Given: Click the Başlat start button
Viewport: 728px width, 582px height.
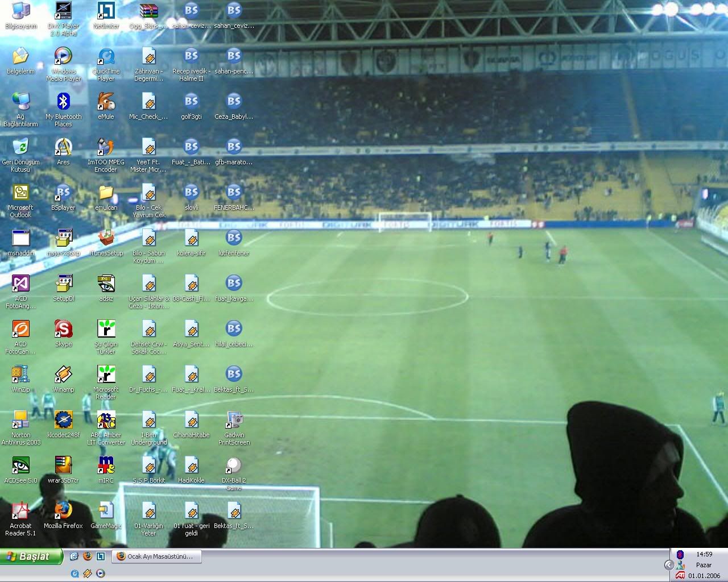Looking at the screenshot, I should tap(31, 556).
